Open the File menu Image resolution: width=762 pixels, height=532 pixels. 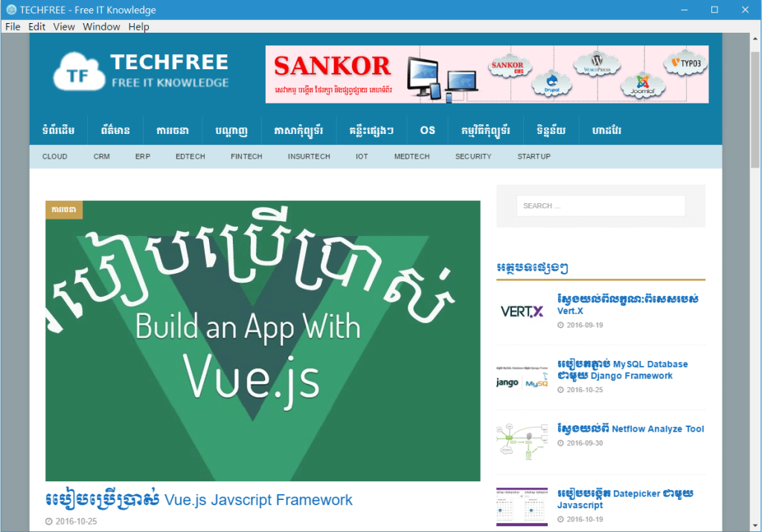13,27
